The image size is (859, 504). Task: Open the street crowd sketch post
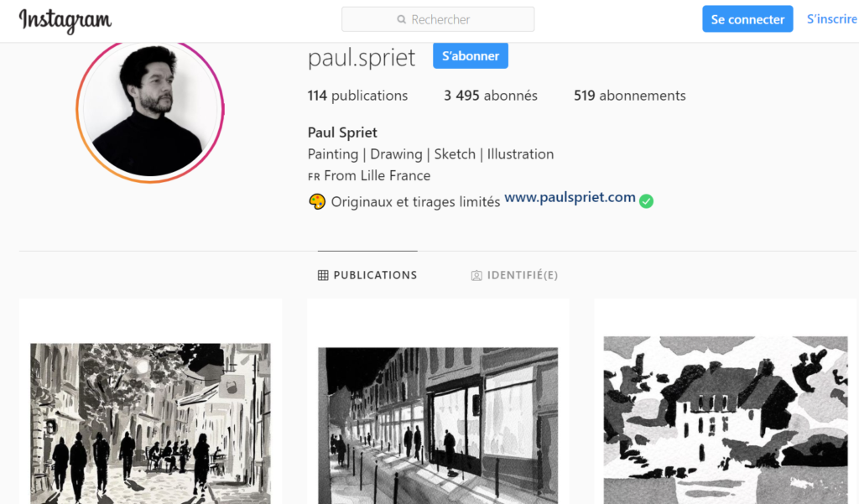click(151, 423)
